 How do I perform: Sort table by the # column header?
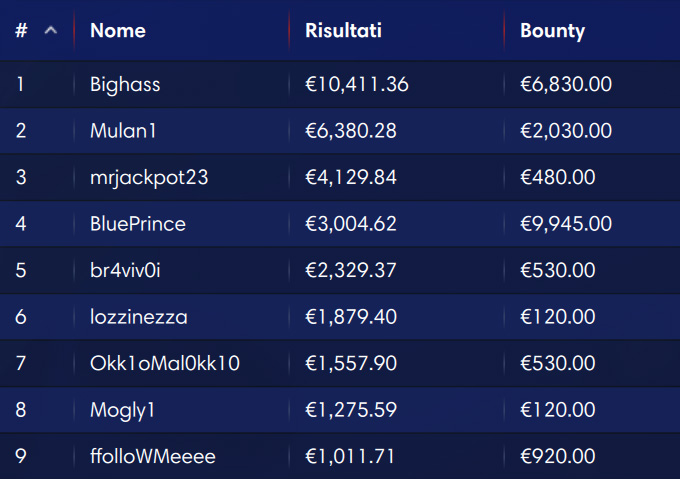click(x=21, y=30)
